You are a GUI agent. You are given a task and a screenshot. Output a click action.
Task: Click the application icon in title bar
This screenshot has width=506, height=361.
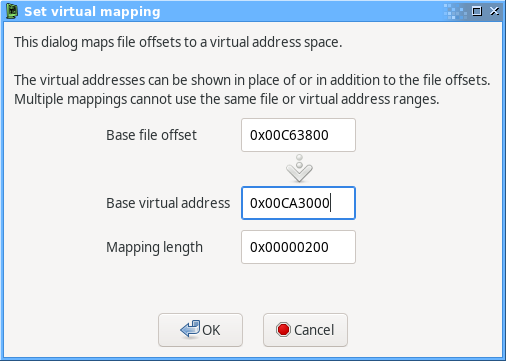point(12,11)
